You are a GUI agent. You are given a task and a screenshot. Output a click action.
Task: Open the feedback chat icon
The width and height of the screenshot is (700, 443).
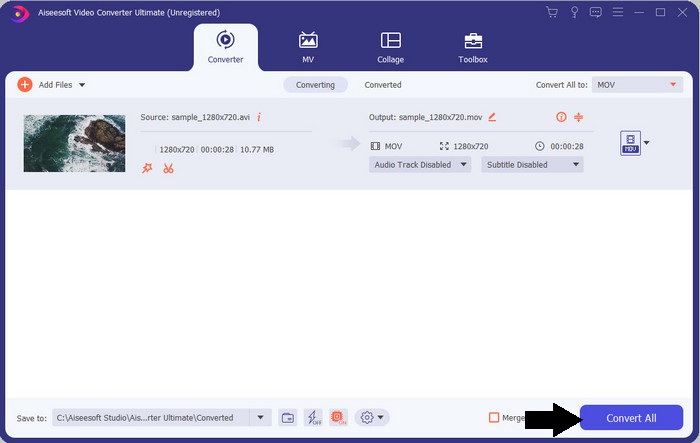pos(596,12)
